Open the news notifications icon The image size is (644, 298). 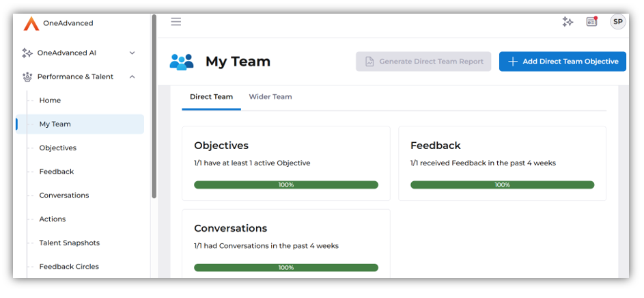pyautogui.click(x=592, y=22)
